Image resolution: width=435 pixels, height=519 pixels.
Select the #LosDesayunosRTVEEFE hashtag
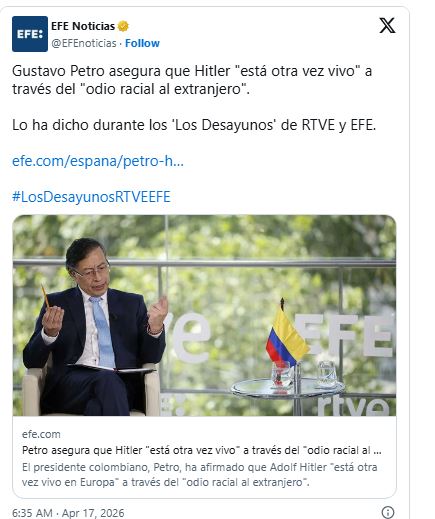pyautogui.click(x=91, y=197)
